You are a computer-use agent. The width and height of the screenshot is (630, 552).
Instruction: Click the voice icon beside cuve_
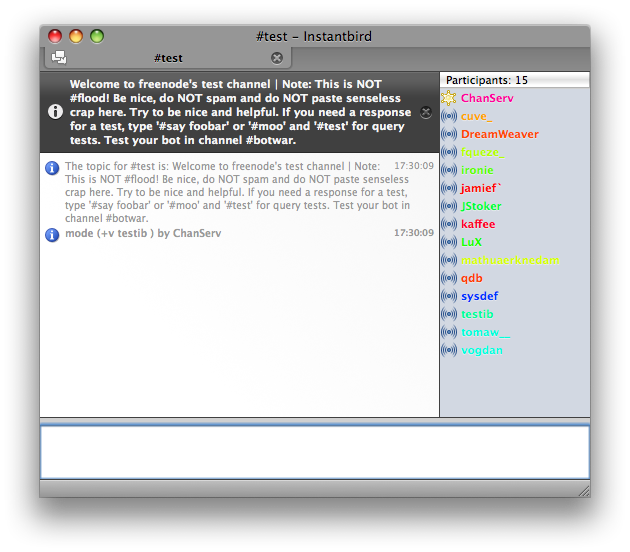pyautogui.click(x=449, y=116)
